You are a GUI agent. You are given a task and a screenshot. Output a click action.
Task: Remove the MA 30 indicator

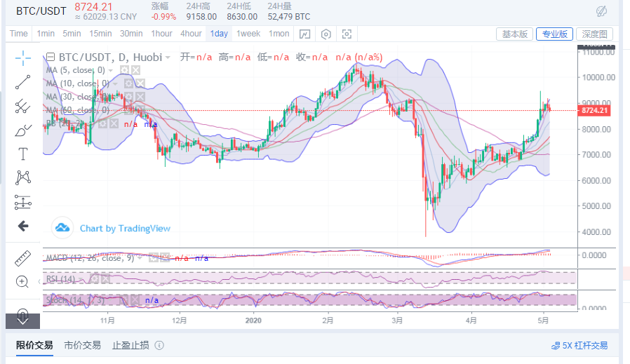click(140, 97)
